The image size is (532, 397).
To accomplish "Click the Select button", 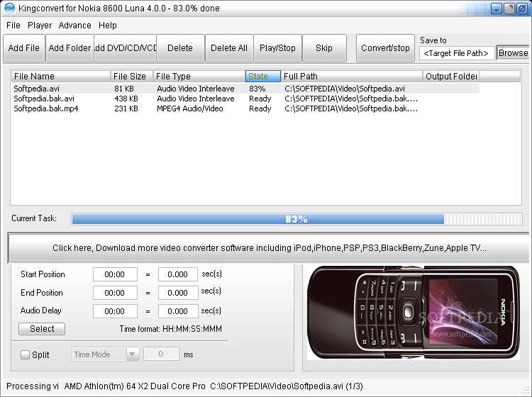I will (42, 328).
